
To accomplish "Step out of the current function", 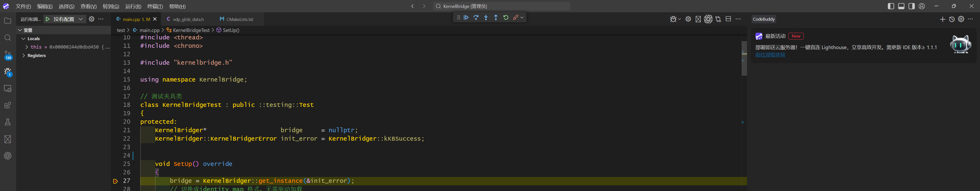I will 496,17.
